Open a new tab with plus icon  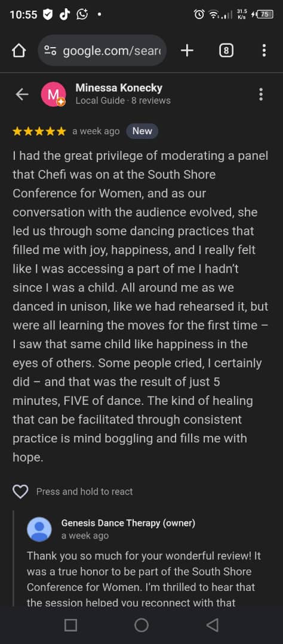[187, 51]
